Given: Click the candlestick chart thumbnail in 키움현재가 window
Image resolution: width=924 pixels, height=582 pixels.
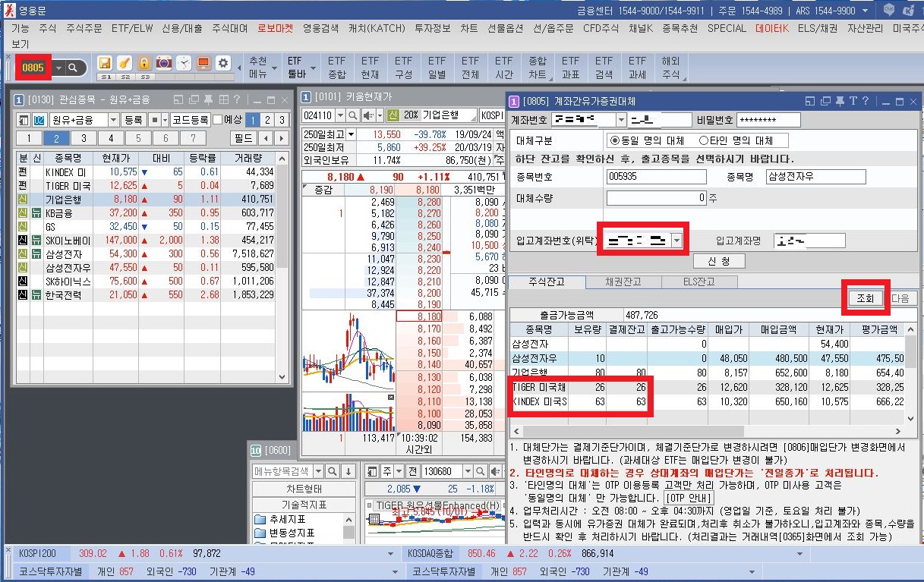Looking at the screenshot, I should (348, 351).
